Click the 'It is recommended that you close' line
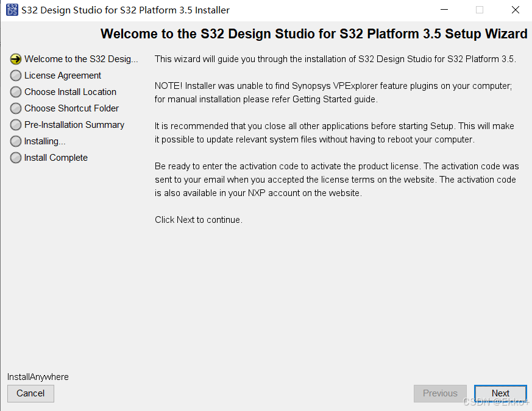The width and height of the screenshot is (532, 411). 334,126
